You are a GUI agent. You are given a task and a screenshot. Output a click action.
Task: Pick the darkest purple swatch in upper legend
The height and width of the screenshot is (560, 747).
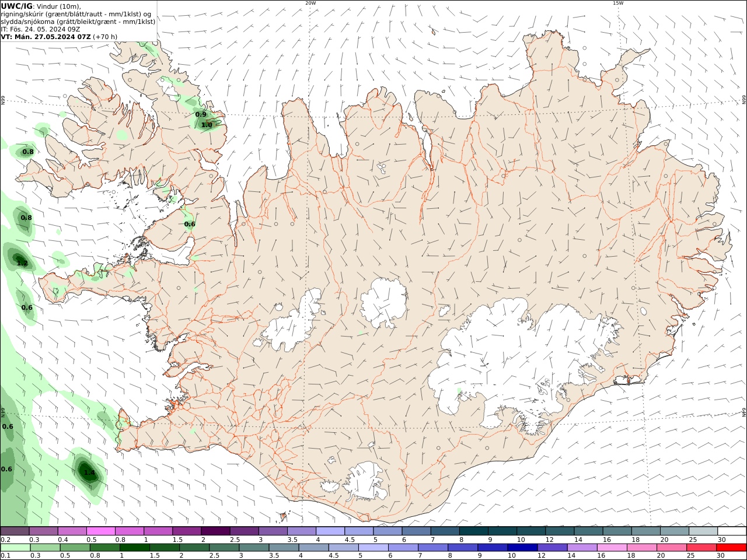coord(215,531)
